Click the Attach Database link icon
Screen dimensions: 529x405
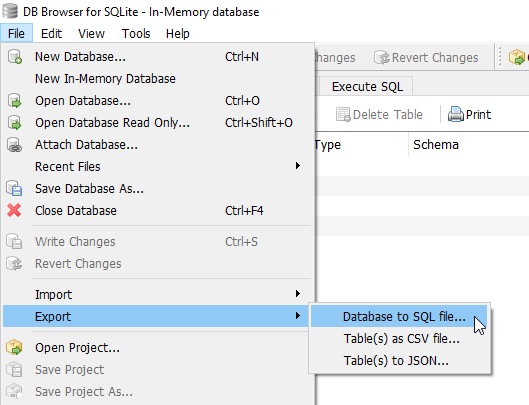click(x=15, y=145)
